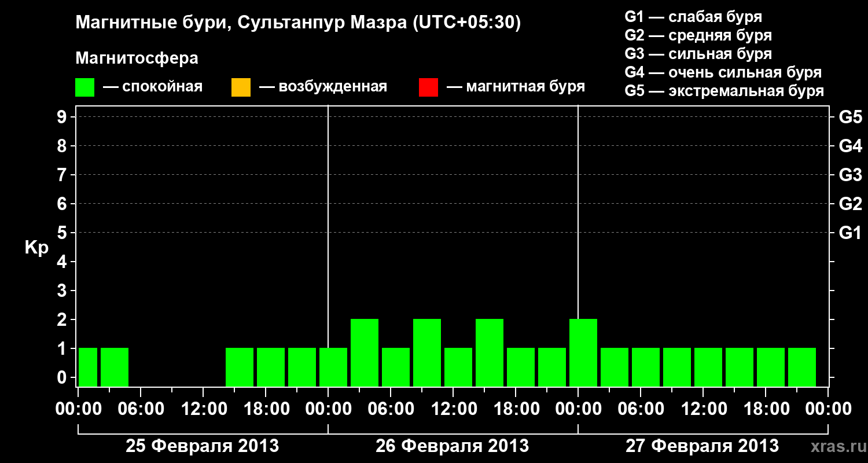Click the 'Kp' axis label

(x=36, y=248)
